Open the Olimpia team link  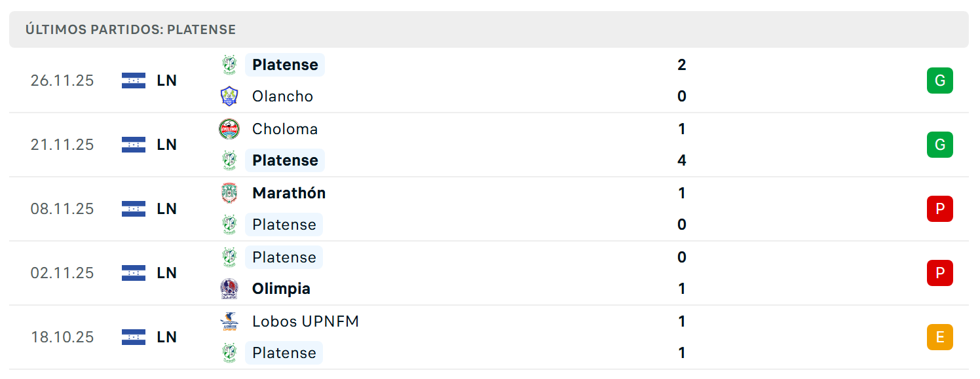[281, 289]
